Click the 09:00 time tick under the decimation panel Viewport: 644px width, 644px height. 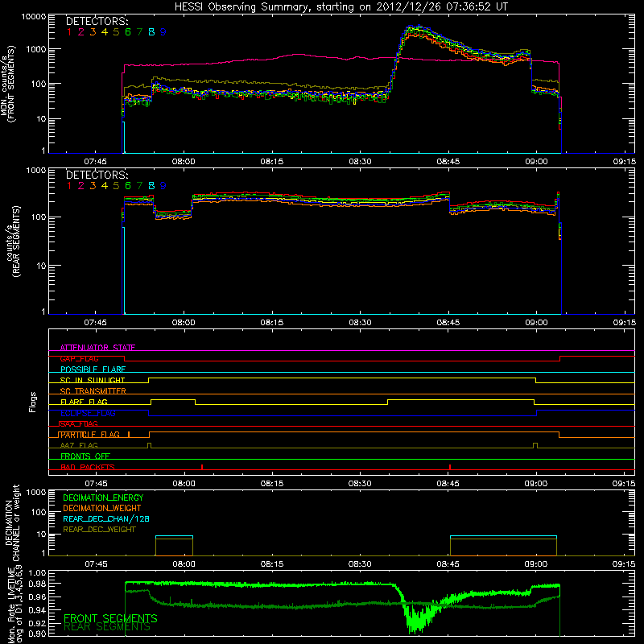pyautogui.click(x=536, y=564)
